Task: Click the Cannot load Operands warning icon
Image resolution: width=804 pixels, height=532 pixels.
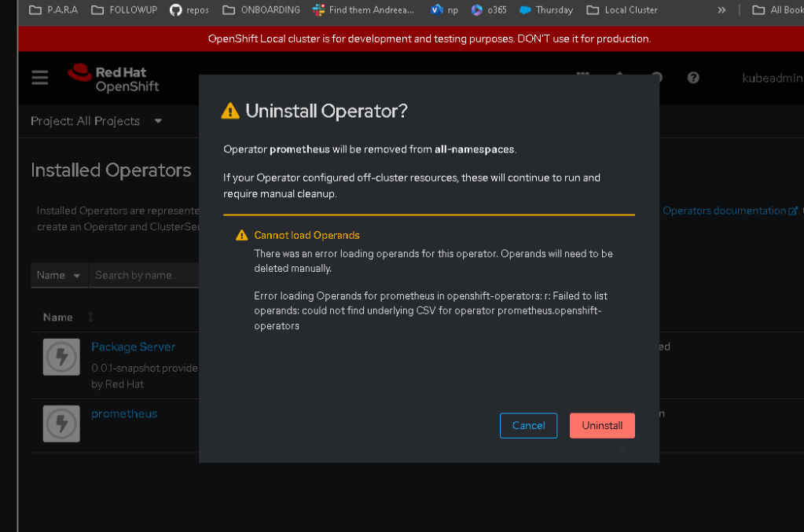Action: [x=241, y=235]
